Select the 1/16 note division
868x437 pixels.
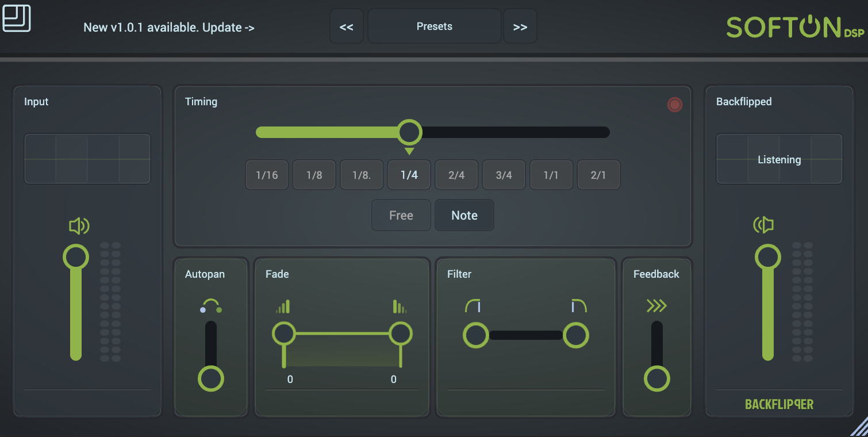tap(267, 175)
